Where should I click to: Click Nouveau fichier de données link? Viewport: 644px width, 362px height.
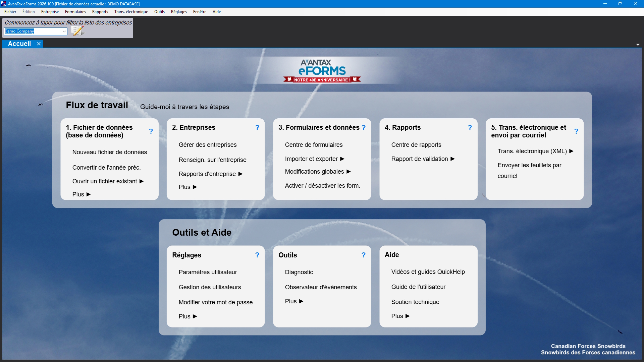[109, 152]
